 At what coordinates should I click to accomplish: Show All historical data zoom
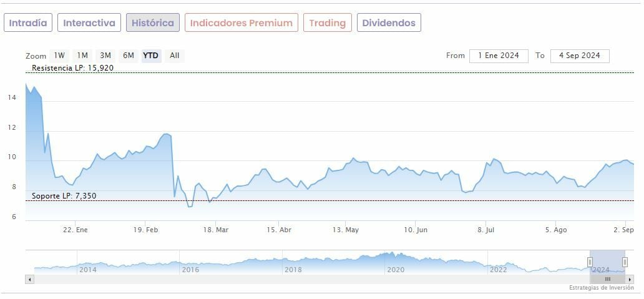(x=175, y=56)
